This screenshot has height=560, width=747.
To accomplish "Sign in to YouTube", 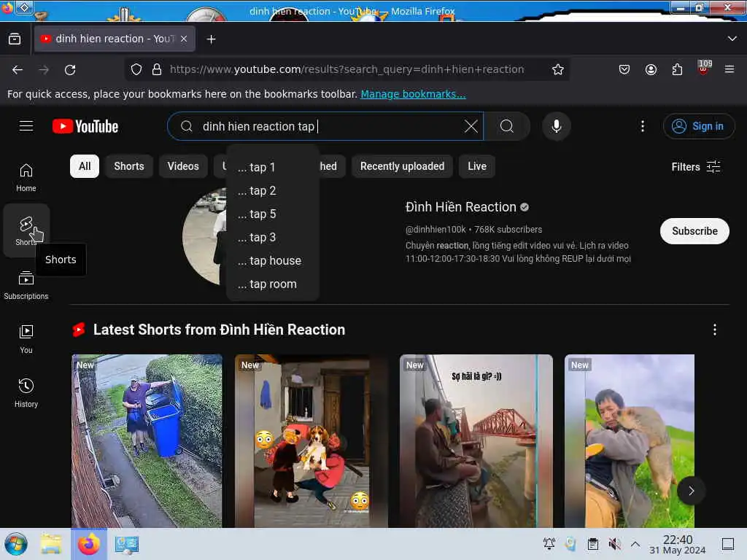I will point(698,126).
